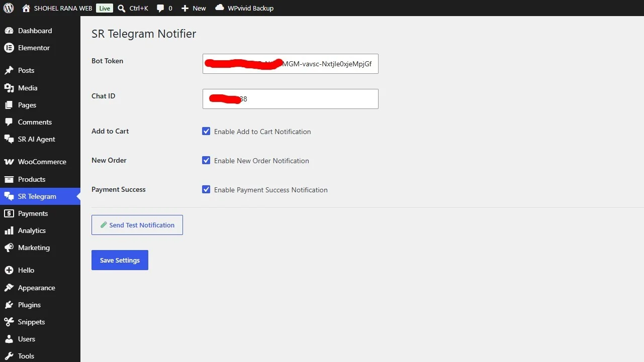Click the Tools wrench icon
Image resolution: width=644 pixels, height=362 pixels.
coord(9,356)
